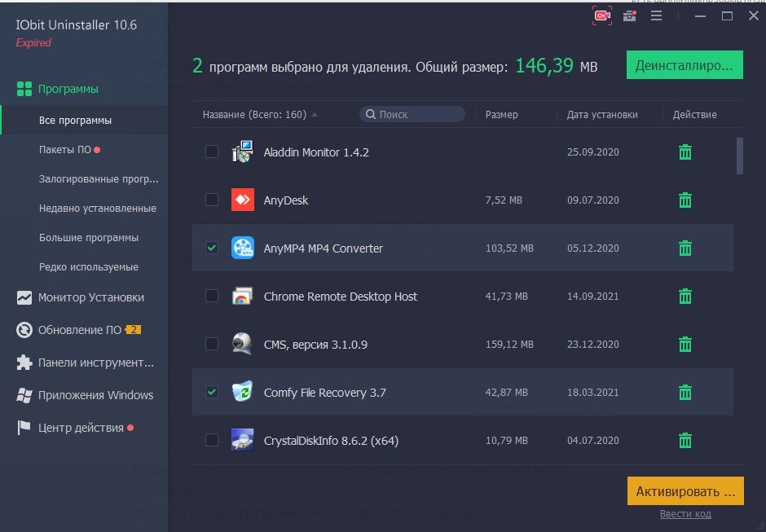Open Залогированные программы list
The height and width of the screenshot is (532, 766).
click(x=99, y=178)
